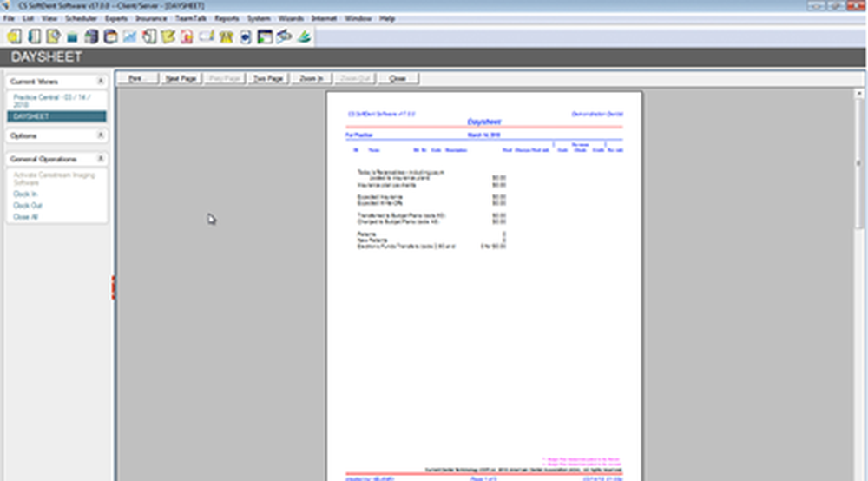Image resolution: width=868 pixels, height=481 pixels.
Task: Click the Zoom In button
Action: (x=311, y=79)
